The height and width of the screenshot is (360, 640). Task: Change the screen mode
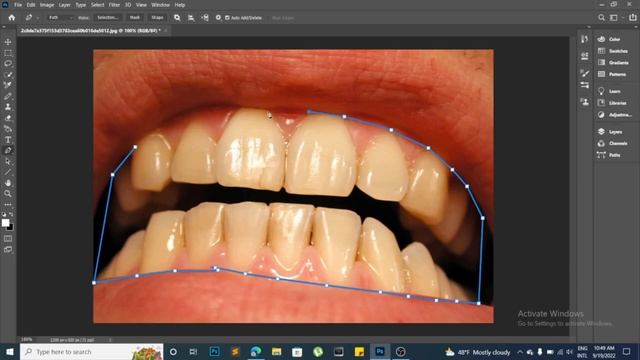pos(8,249)
